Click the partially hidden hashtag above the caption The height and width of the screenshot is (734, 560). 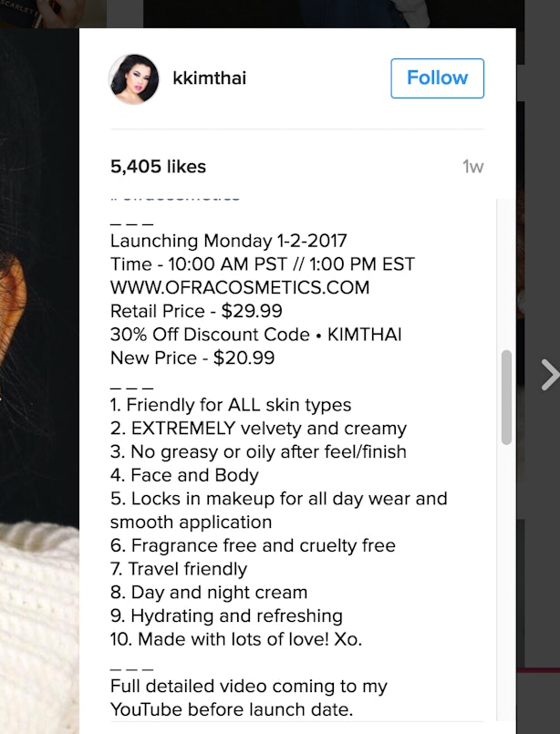click(x=176, y=198)
